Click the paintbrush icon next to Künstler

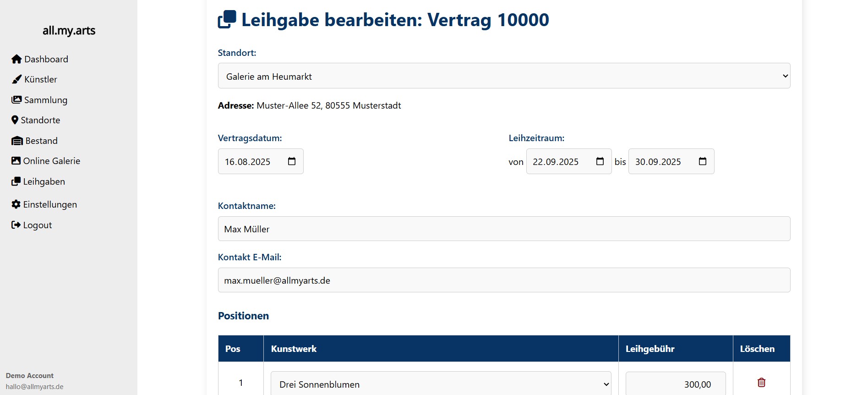[x=16, y=79]
